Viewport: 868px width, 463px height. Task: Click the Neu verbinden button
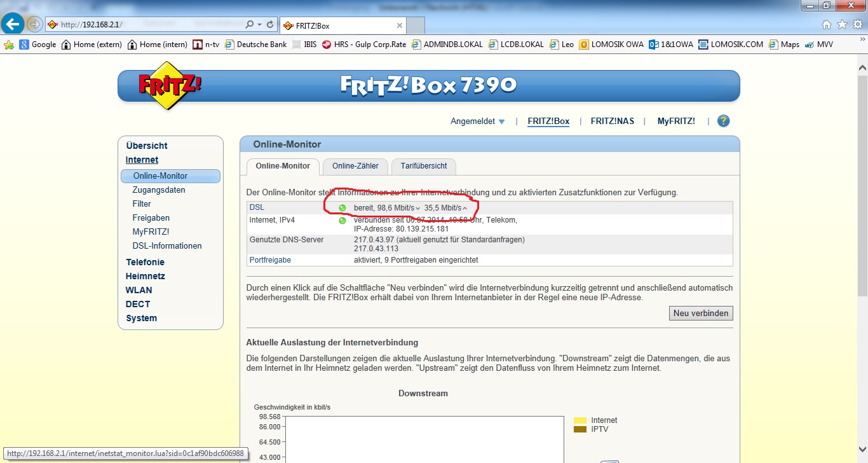tap(701, 314)
